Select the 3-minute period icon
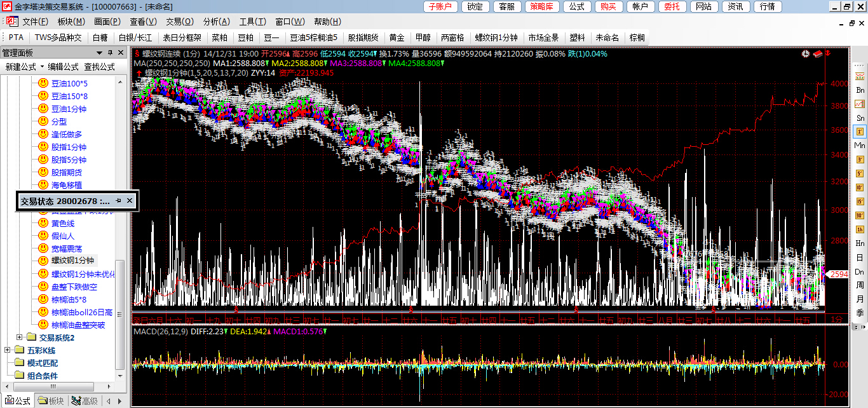Screen dimensions: 868x408 pos(860,159)
